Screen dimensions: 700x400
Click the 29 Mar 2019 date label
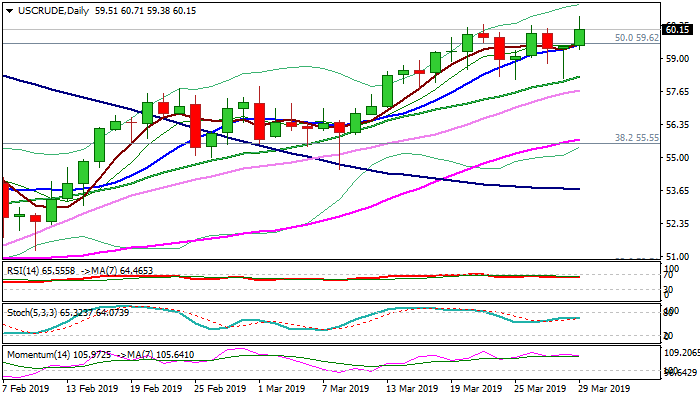click(606, 388)
